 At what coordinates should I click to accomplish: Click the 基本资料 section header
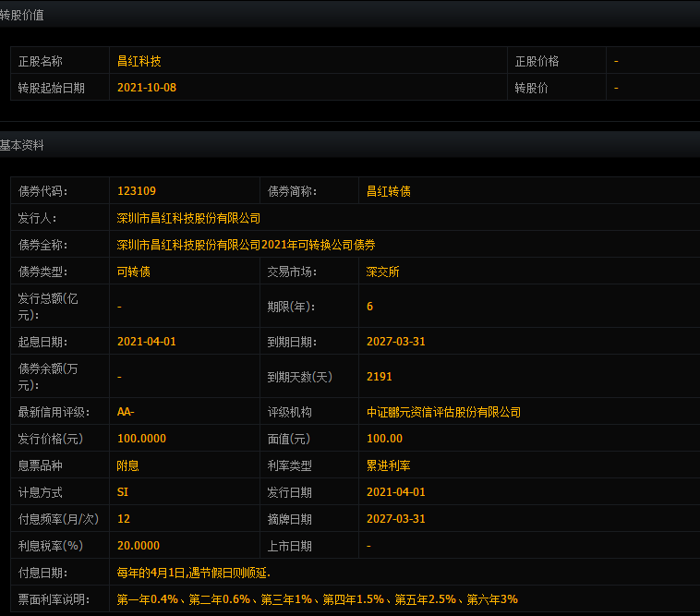22,145
